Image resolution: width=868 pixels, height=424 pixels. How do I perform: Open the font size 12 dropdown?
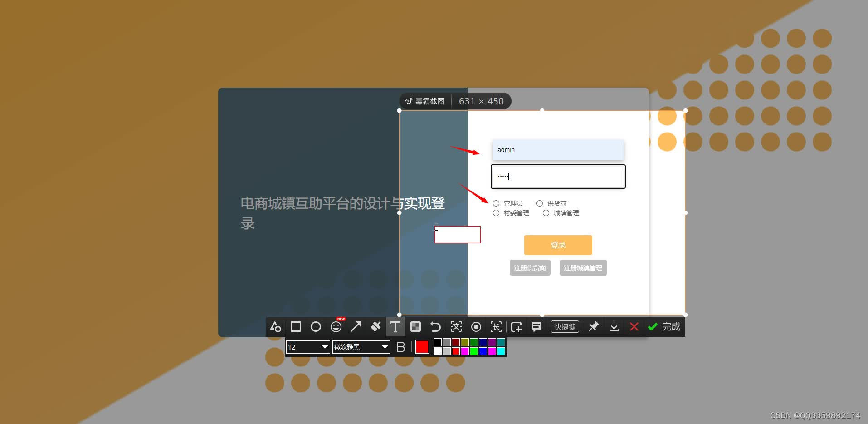coord(308,347)
